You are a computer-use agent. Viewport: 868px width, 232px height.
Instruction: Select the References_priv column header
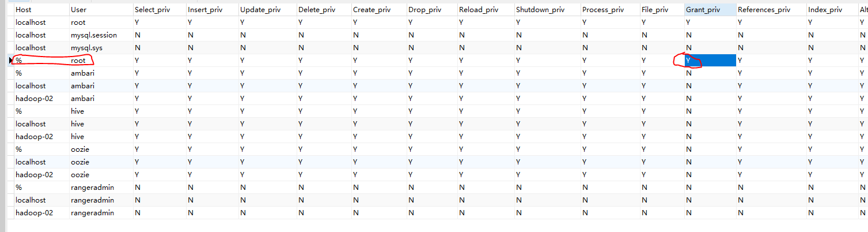(x=771, y=10)
